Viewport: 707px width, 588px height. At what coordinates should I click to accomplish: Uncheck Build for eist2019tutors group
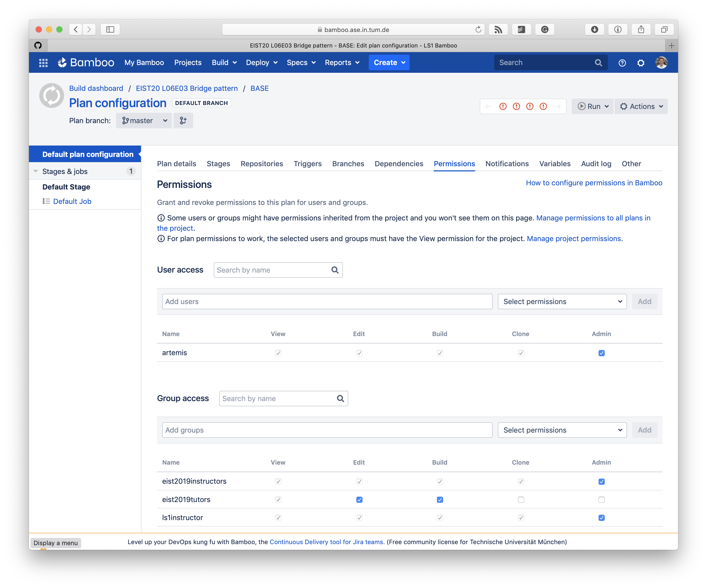440,500
